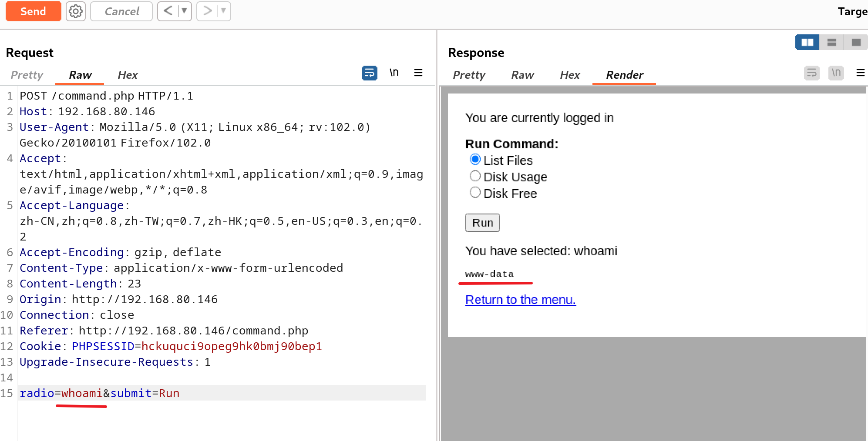Switch Response view to Pretty tab
The height and width of the screenshot is (441, 868).
469,75
